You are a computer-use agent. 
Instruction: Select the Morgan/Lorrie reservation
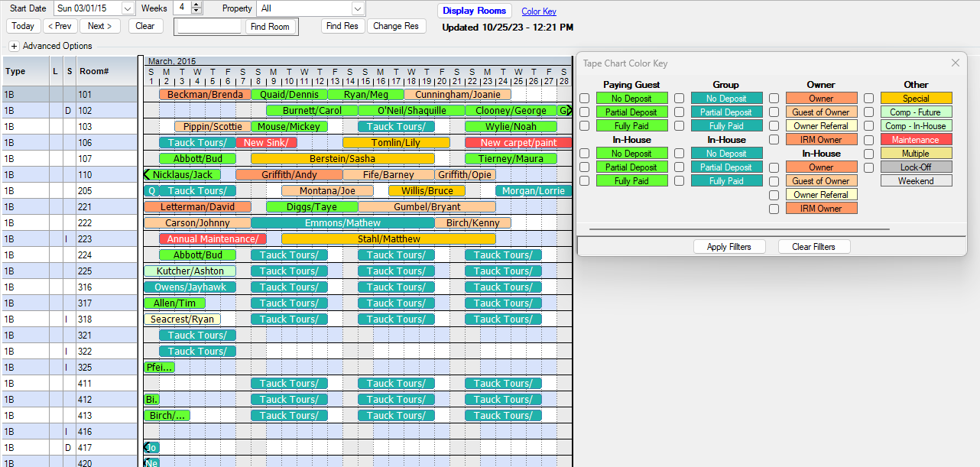coord(534,191)
